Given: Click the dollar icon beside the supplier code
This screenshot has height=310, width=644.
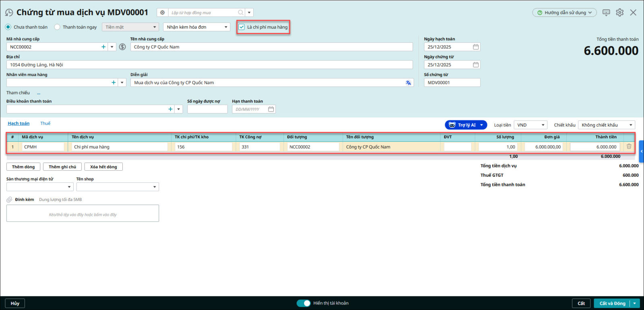Looking at the screenshot, I should click(x=122, y=47).
